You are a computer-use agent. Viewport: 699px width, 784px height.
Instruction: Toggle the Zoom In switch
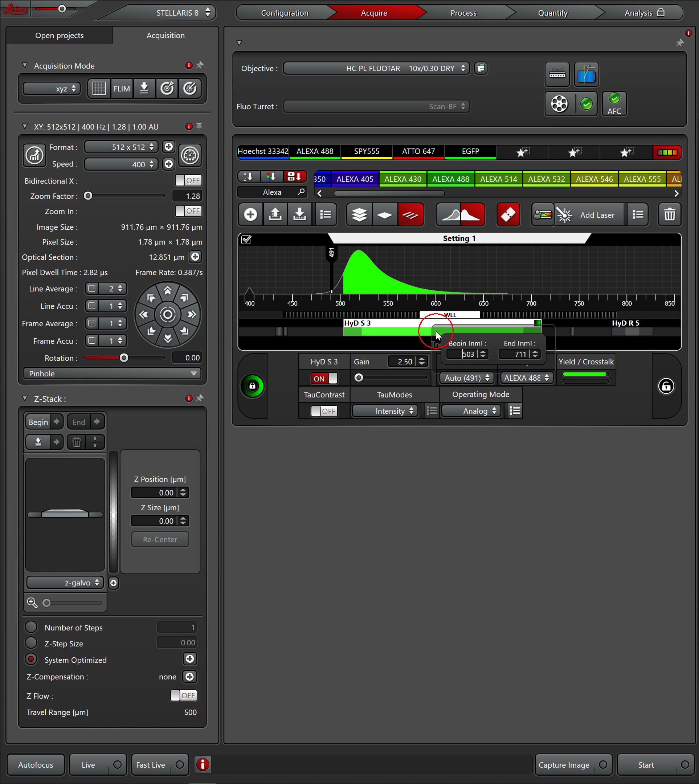[188, 211]
